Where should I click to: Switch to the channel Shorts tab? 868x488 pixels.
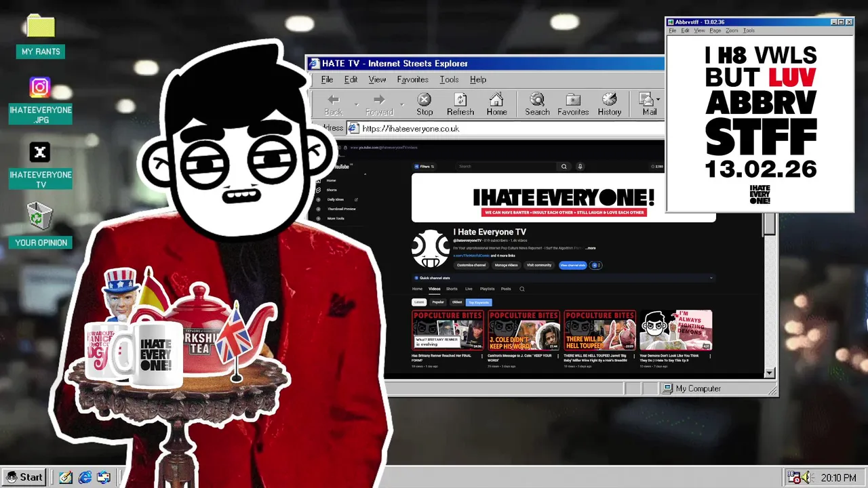click(452, 289)
